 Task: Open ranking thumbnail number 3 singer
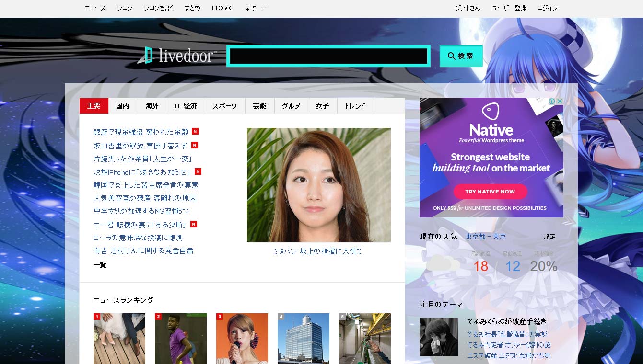tap(242, 338)
